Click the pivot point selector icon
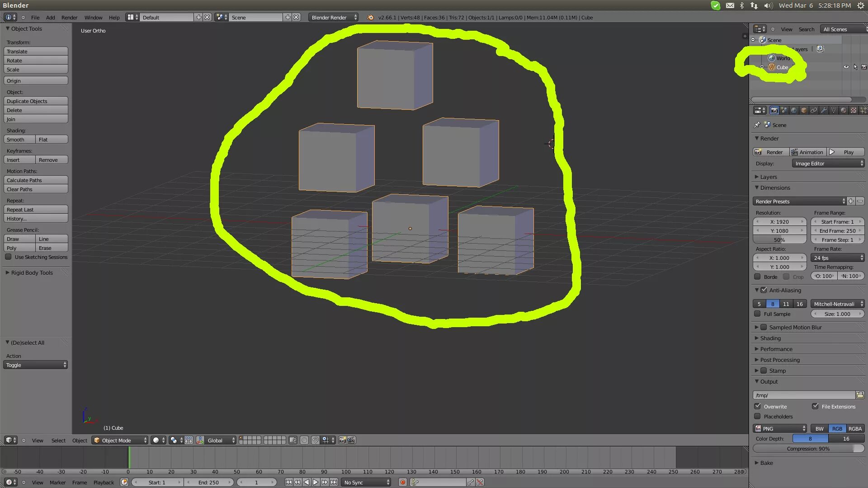 pos(176,440)
